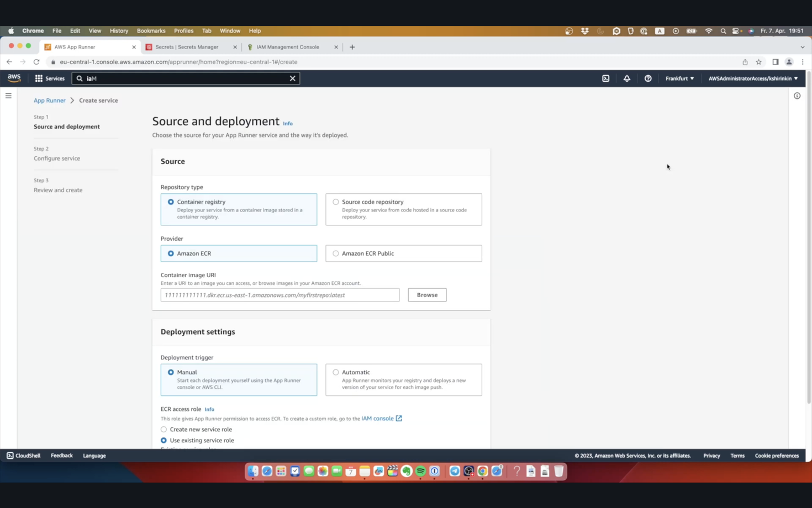Open Cookie preferences in the footer

(777, 456)
